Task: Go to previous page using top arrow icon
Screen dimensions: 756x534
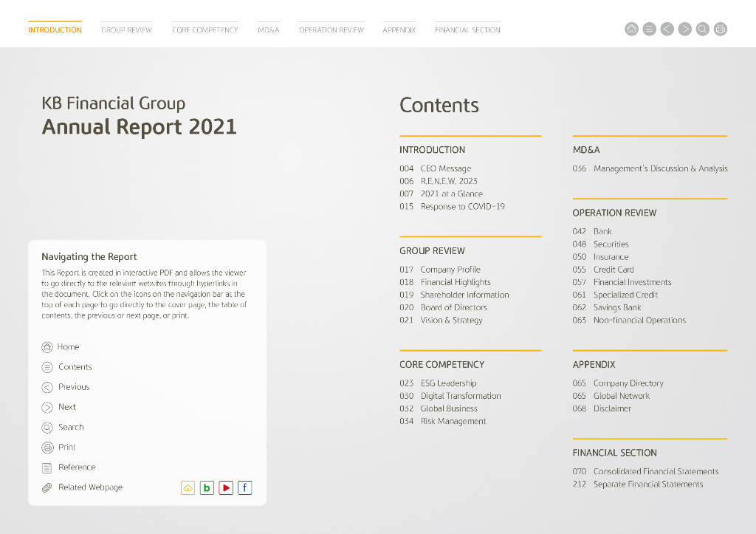Action: (667, 30)
